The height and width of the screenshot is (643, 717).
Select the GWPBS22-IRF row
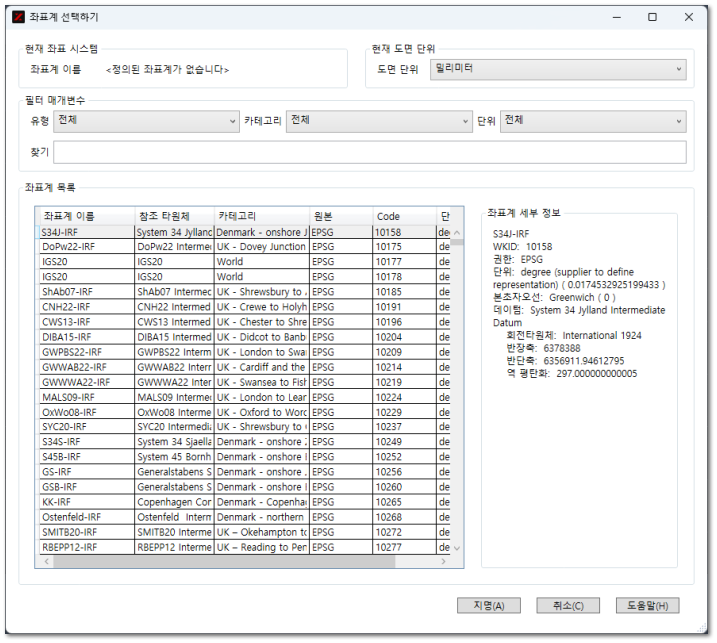pyautogui.click(x=245, y=352)
